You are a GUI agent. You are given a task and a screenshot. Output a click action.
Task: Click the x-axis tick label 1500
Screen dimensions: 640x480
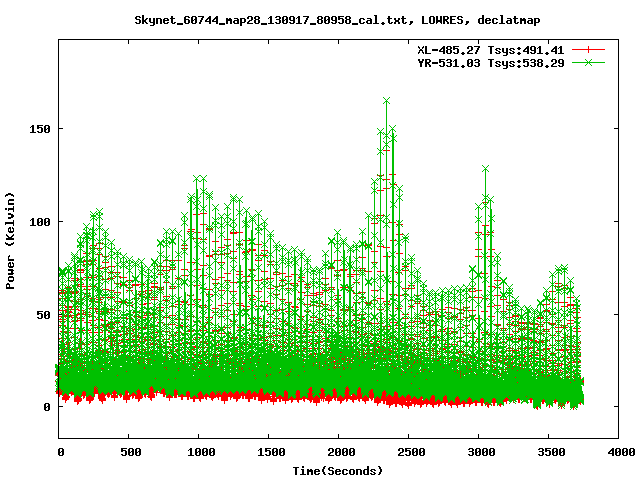[x=271, y=452]
